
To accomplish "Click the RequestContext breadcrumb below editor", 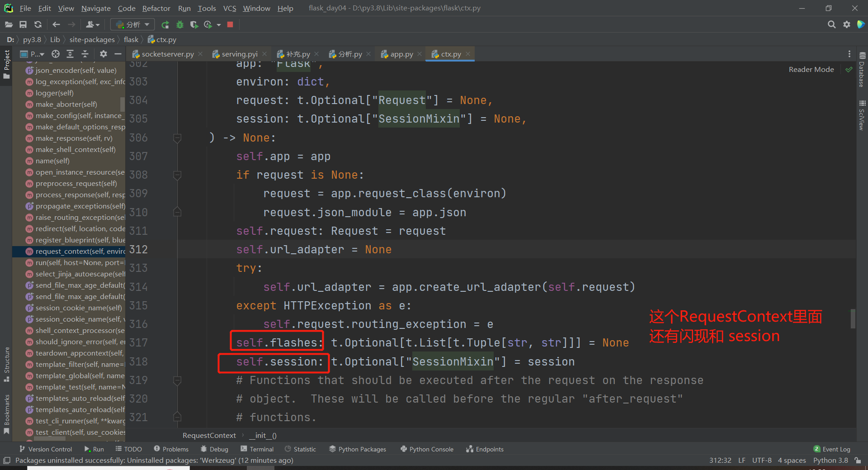I will pyautogui.click(x=209, y=435).
